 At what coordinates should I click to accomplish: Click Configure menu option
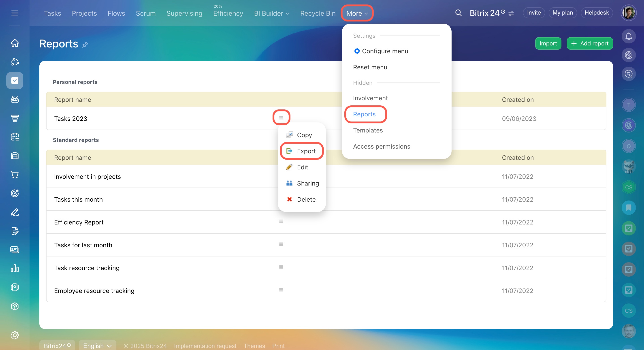point(385,51)
